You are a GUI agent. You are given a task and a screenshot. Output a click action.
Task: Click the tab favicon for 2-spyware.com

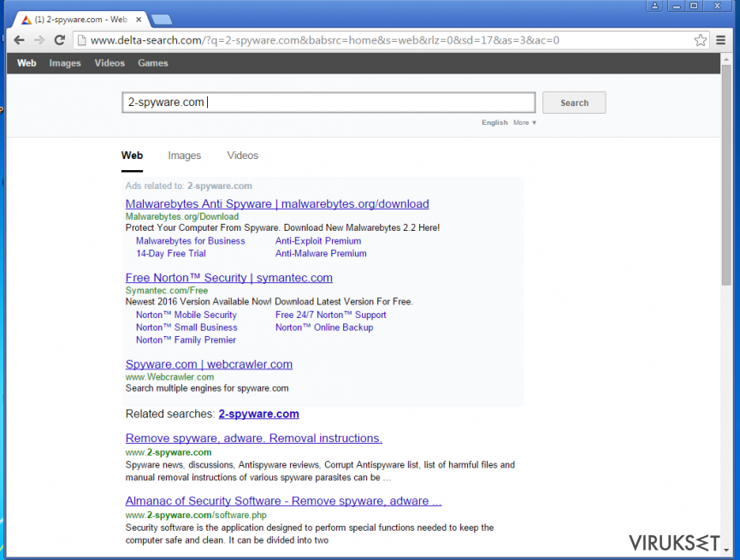tap(27, 20)
